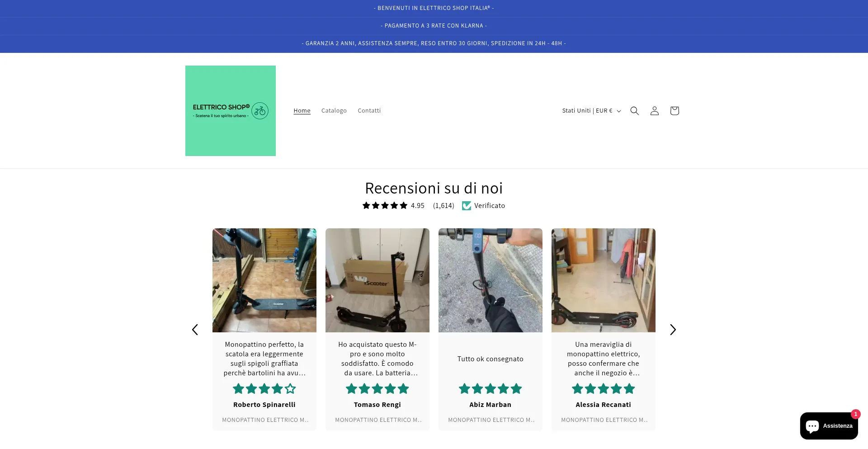Open the search panel
This screenshot has height=449, width=868.
[634, 110]
